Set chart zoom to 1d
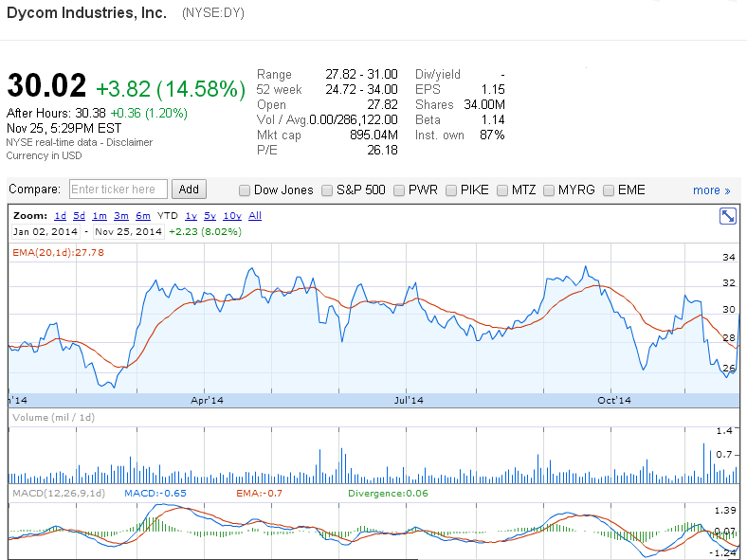This screenshot has width=747, height=560. tap(60, 216)
